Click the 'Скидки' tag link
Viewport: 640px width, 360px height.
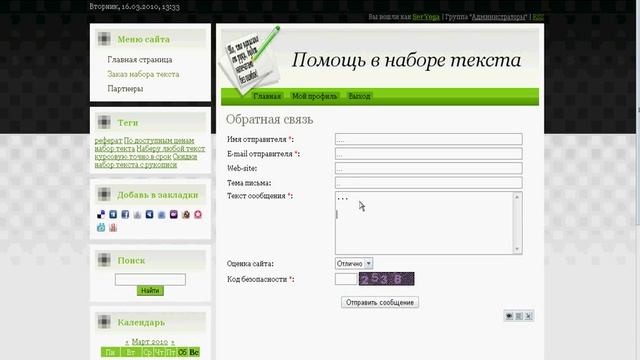tap(185, 157)
